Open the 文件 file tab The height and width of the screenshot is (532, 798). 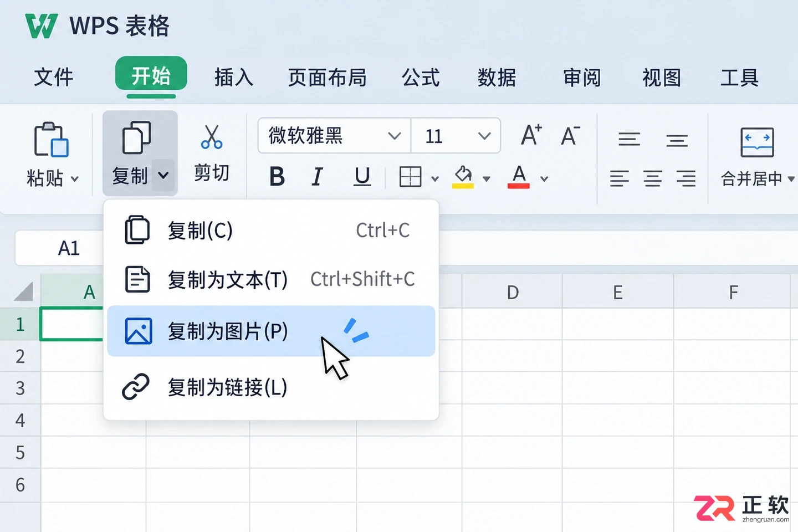(x=53, y=78)
